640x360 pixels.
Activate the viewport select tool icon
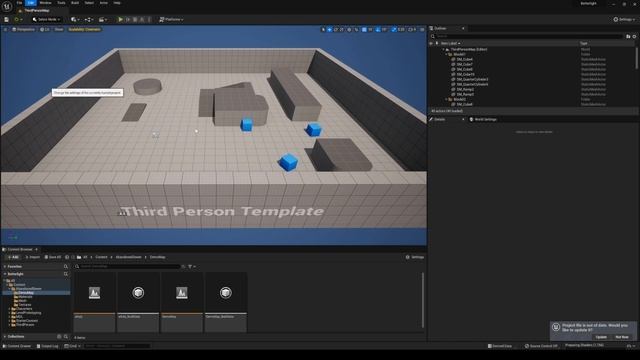tap(323, 29)
